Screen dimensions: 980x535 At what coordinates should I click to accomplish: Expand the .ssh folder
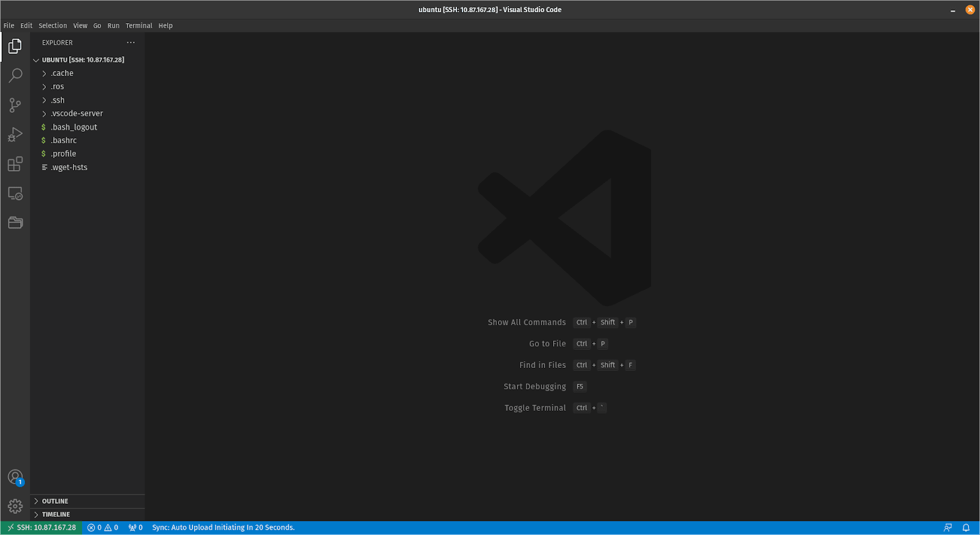point(87,100)
